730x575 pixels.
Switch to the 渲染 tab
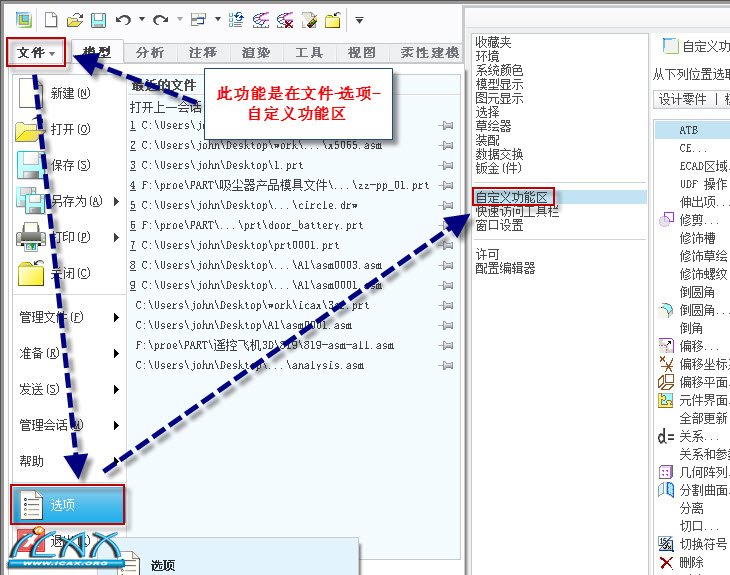(256, 53)
